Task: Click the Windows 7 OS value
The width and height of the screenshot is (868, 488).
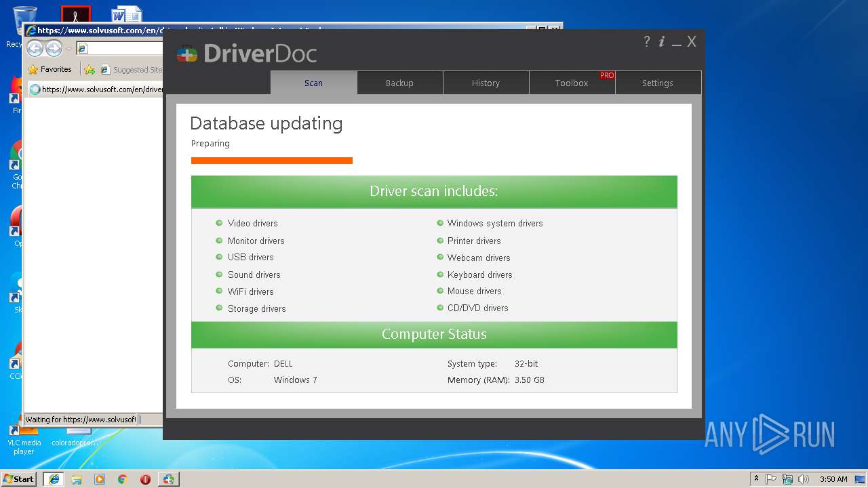Action: coord(295,380)
